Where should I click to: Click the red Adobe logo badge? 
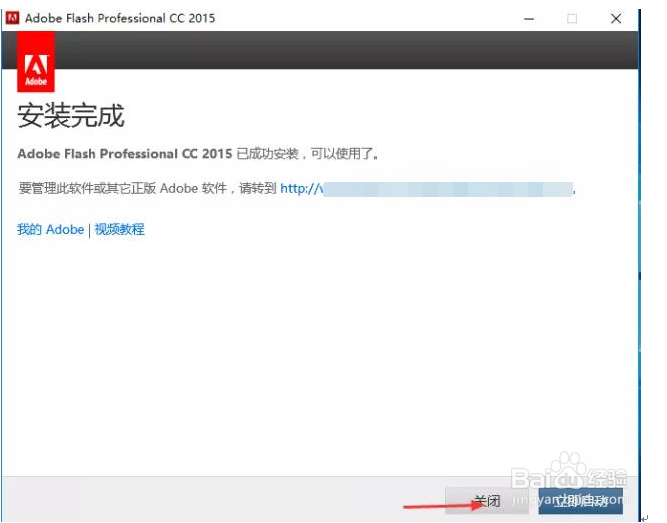pos(36,62)
